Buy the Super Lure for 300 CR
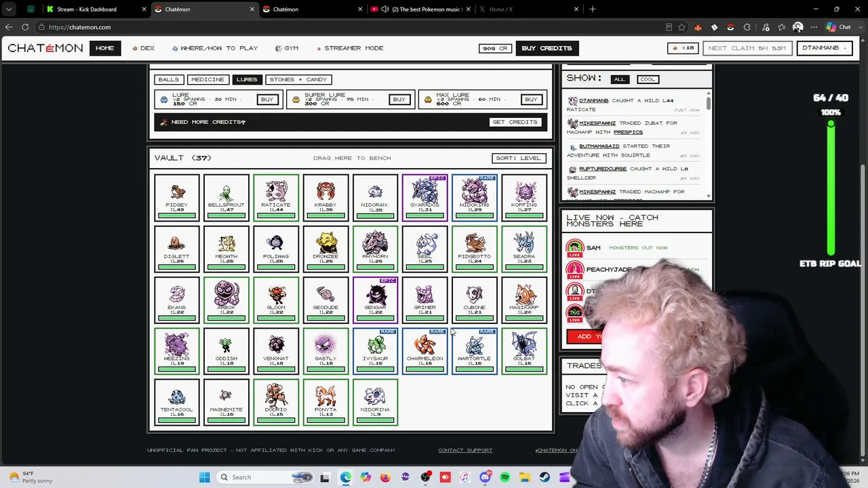The height and width of the screenshot is (488, 868). point(399,100)
